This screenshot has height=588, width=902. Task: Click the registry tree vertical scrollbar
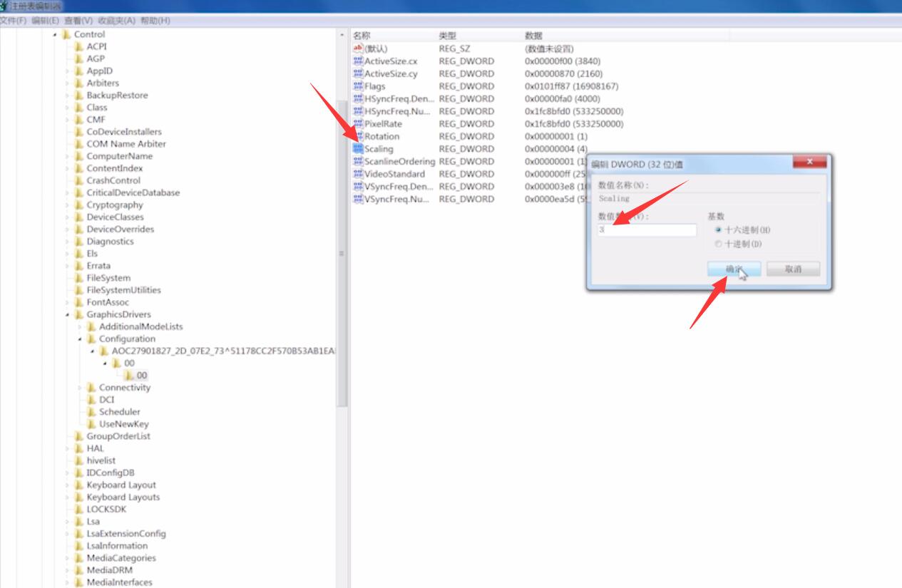click(x=342, y=253)
